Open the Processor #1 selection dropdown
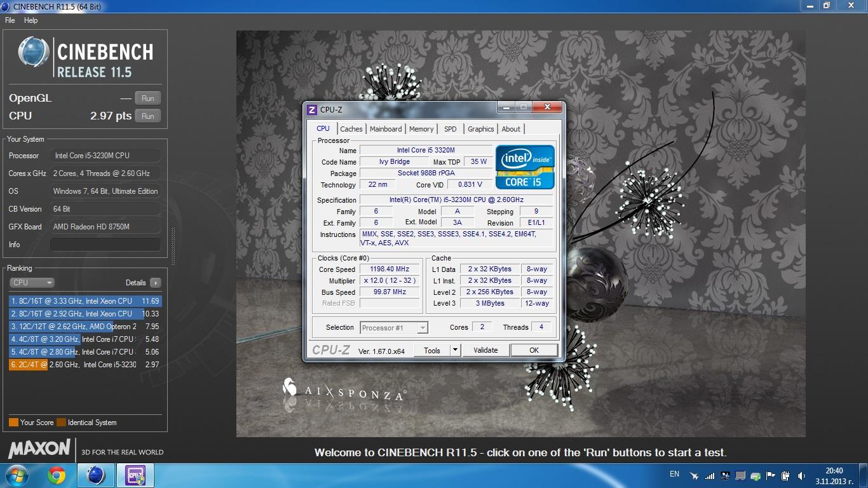Image resolution: width=868 pixels, height=488 pixels. [394, 328]
